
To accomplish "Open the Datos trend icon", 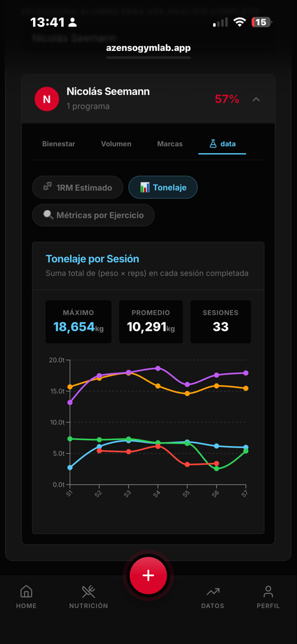I will tap(213, 591).
